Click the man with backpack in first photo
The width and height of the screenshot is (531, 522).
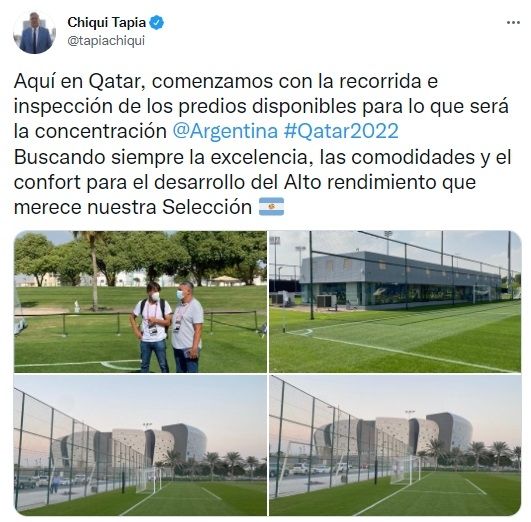152,327
